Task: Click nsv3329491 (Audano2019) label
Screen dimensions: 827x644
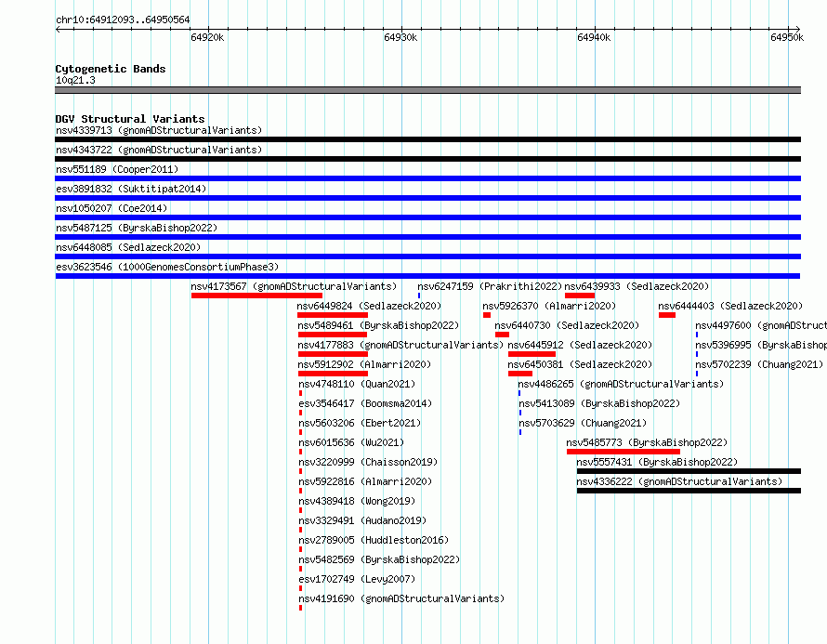Action: pos(362,520)
